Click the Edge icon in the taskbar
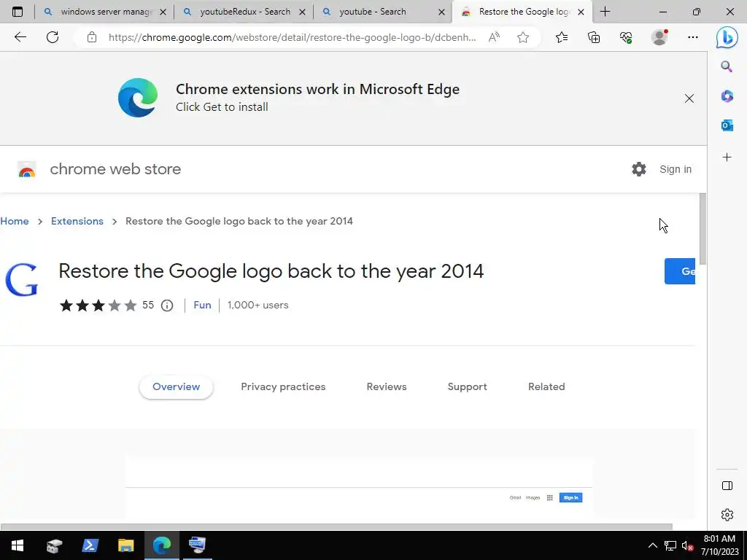747x560 pixels. pos(161,545)
